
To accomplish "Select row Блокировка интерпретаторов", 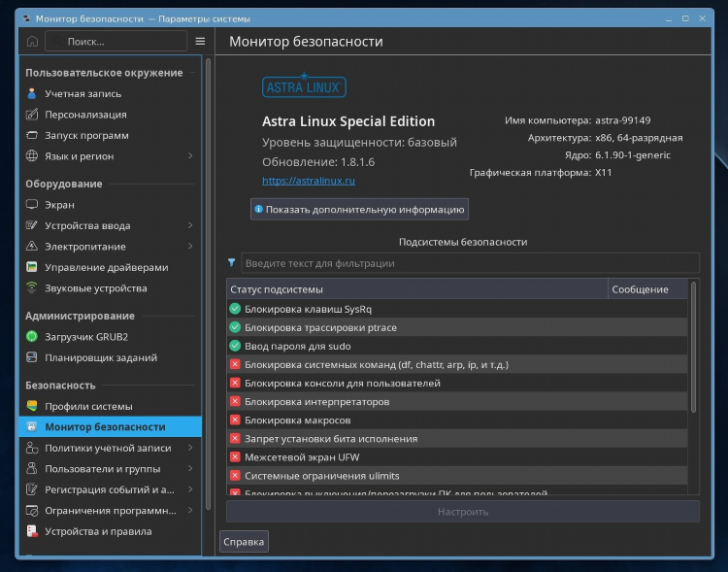I will click(x=457, y=401).
